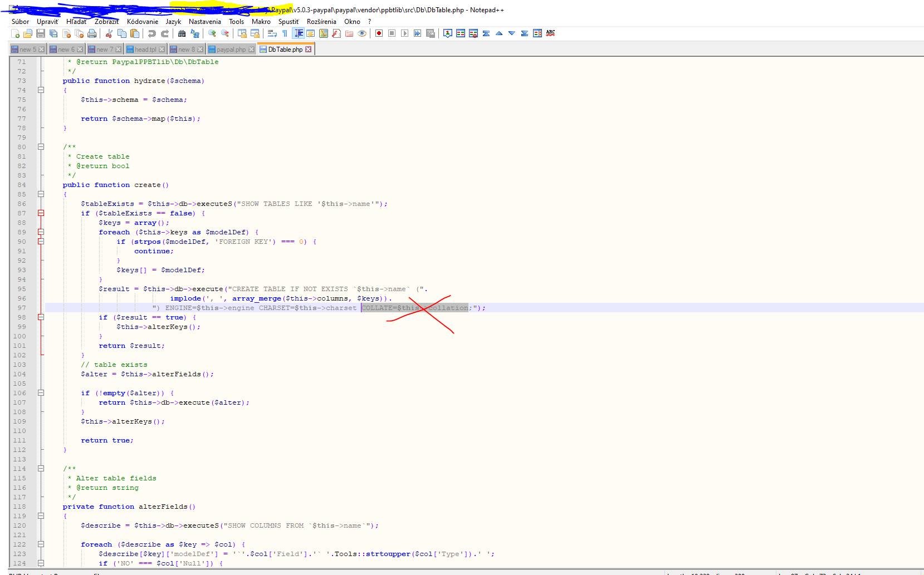The width and height of the screenshot is (924, 575).
Task: Collapse the result check fold at line 98
Action: coord(41,317)
